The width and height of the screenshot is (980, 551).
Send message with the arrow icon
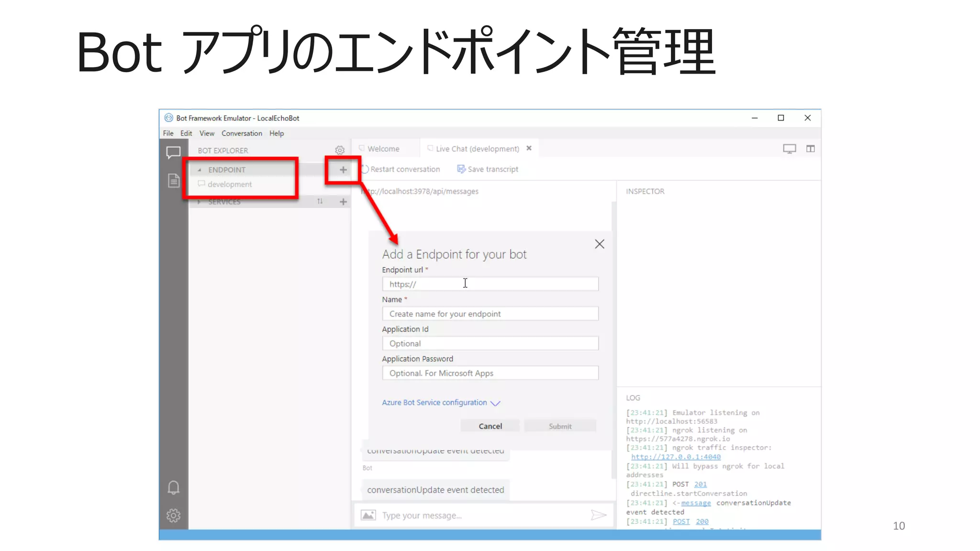(599, 515)
